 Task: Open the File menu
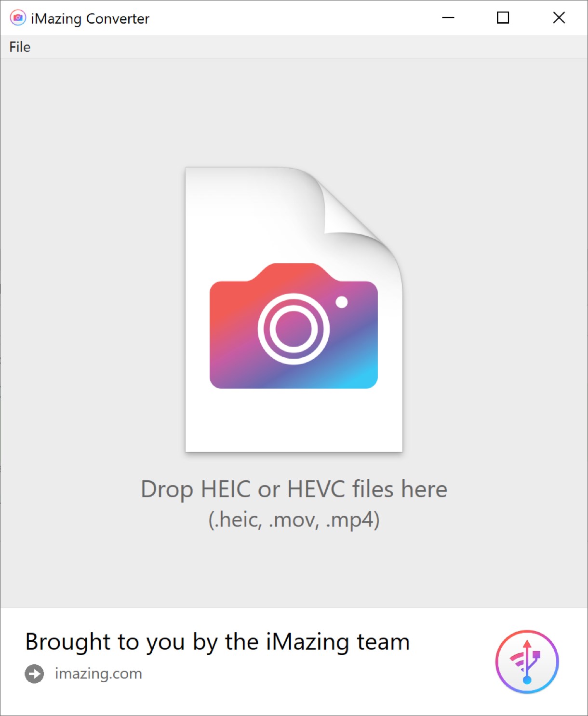[x=20, y=47]
